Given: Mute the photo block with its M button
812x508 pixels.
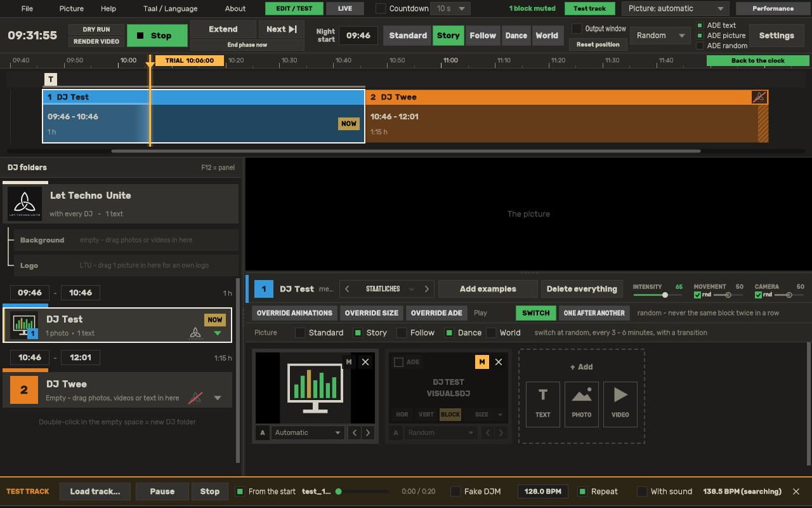Looking at the screenshot, I should pyautogui.click(x=348, y=362).
